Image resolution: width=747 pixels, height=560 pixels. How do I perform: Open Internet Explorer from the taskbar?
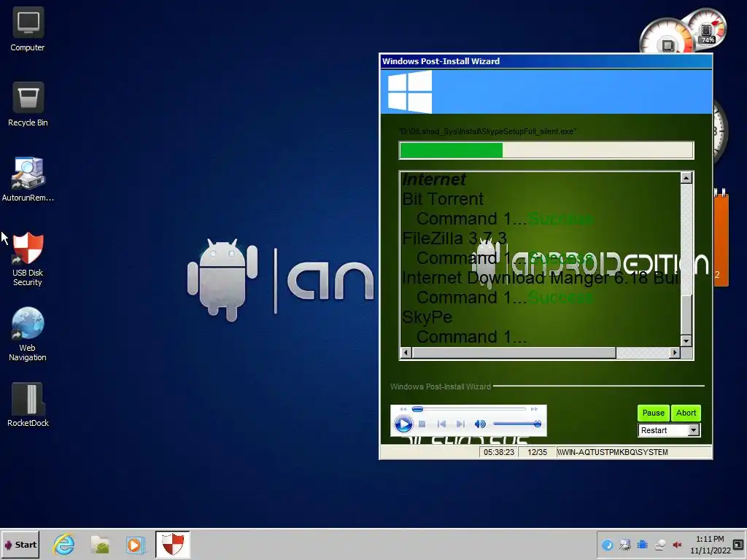point(64,545)
